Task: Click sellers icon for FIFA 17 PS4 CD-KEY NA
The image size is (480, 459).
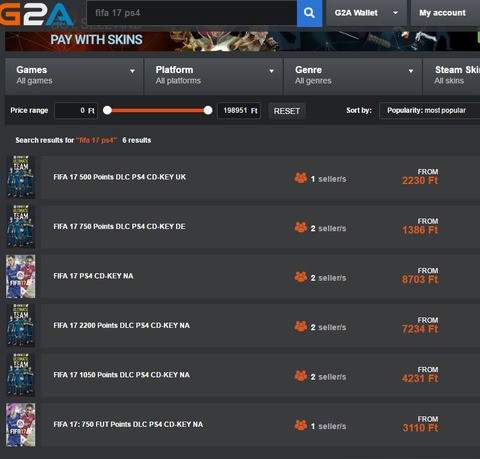Action: pos(301,277)
